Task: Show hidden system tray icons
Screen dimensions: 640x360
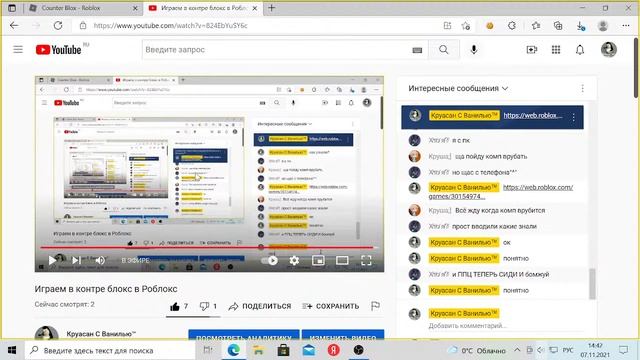Action: 517,350
